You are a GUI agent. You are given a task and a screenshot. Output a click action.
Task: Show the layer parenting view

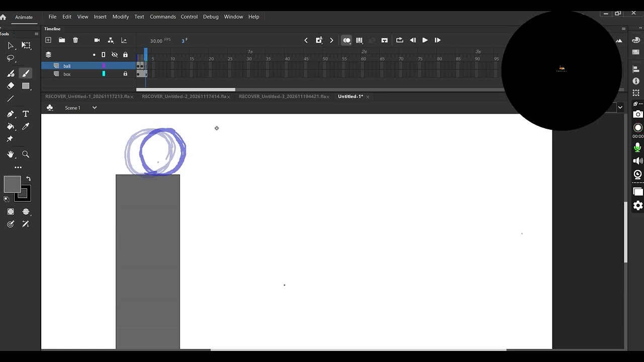tap(111, 40)
